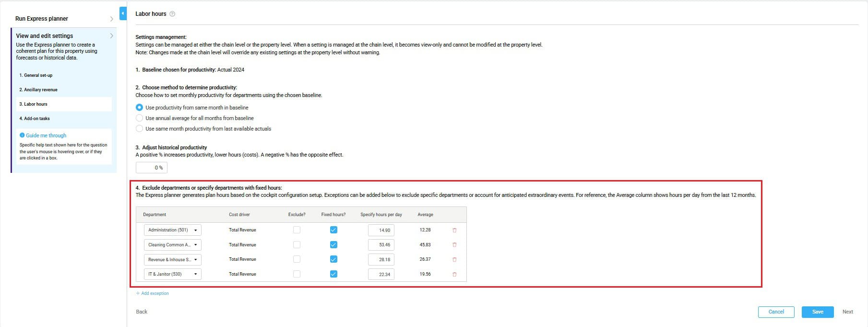The width and height of the screenshot is (868, 327).
Task: Check Exclude for Administration (501)
Action: click(x=297, y=230)
